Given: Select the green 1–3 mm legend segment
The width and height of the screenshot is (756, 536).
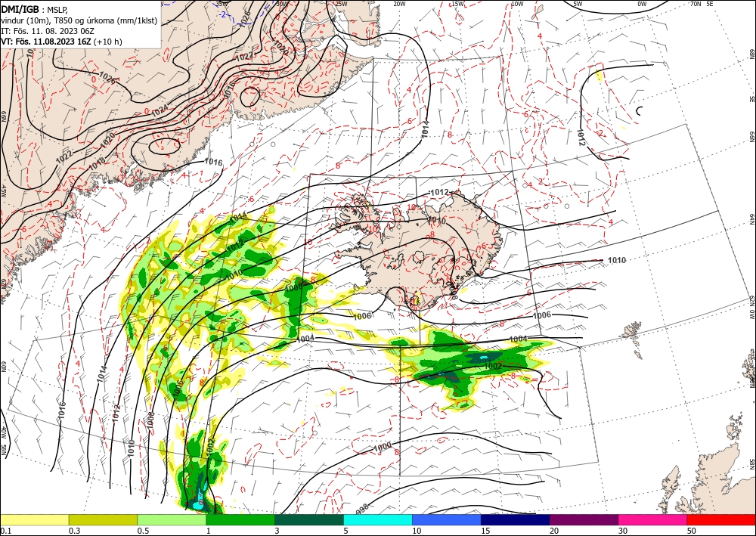Looking at the screenshot, I should tap(240, 519).
